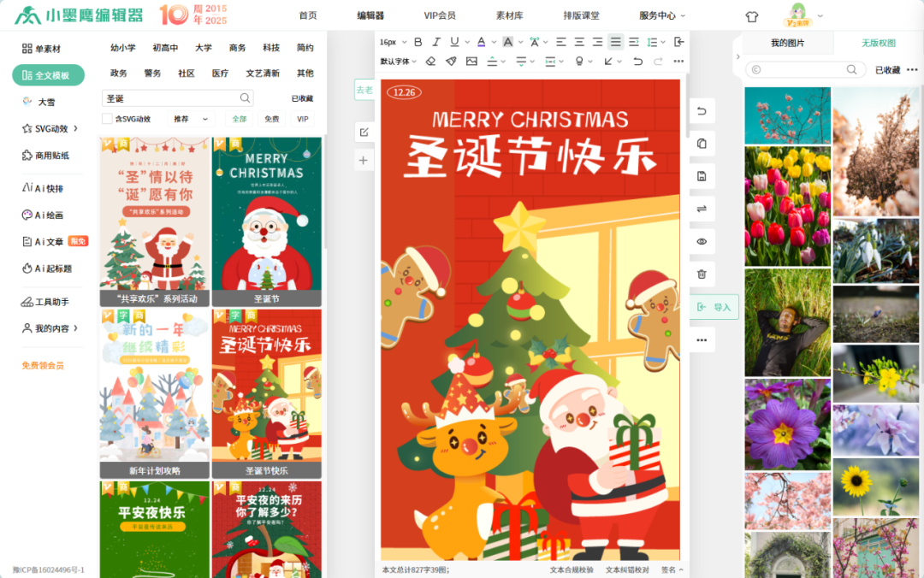This screenshot has height=578, width=924.
Task: Click 免费领会员 link
Action: tap(43, 366)
